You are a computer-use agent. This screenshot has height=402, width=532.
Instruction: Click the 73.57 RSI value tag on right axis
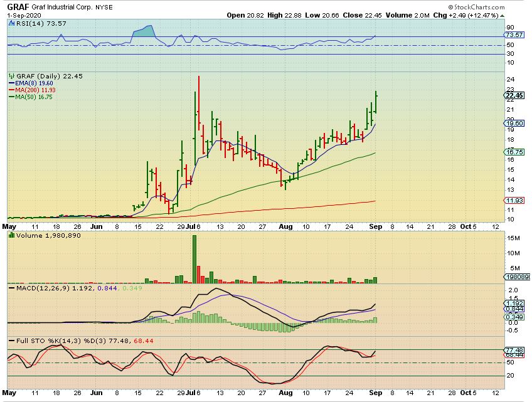pyautogui.click(x=514, y=35)
